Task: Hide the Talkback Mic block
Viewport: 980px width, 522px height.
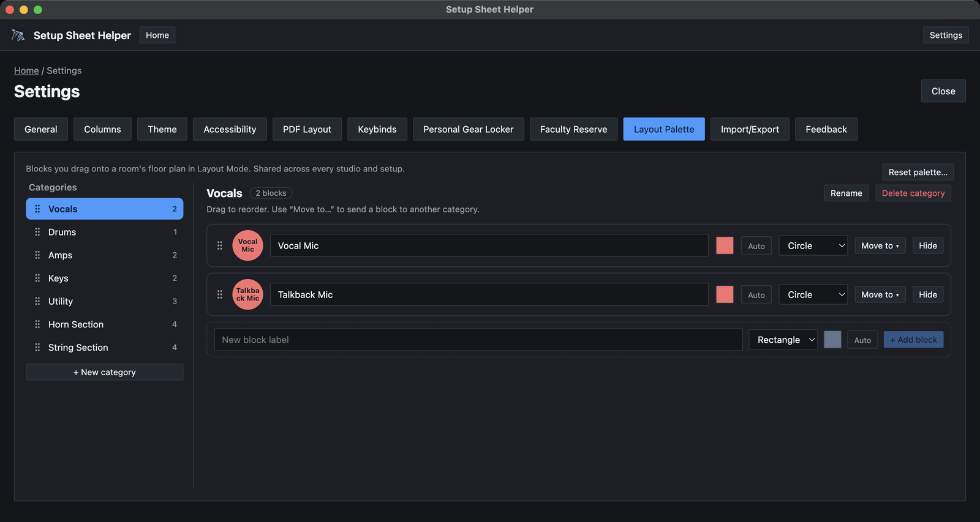Action: click(x=928, y=294)
